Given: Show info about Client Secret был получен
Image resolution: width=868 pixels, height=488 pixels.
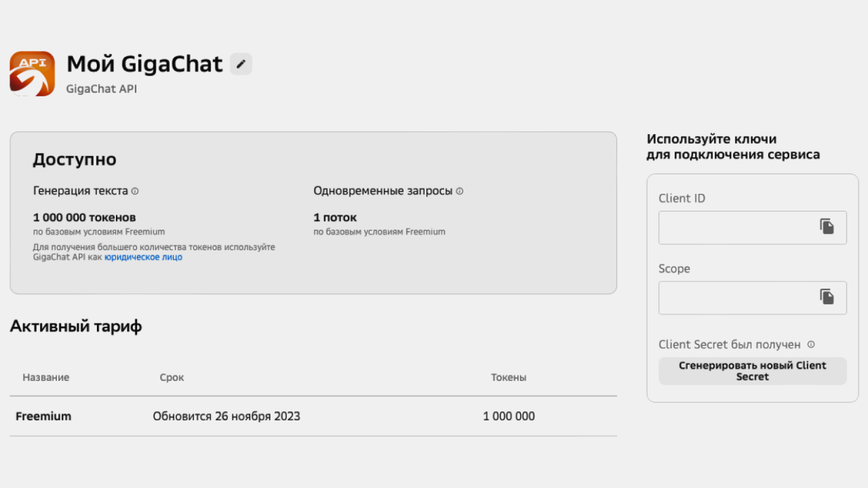Looking at the screenshot, I should (811, 344).
